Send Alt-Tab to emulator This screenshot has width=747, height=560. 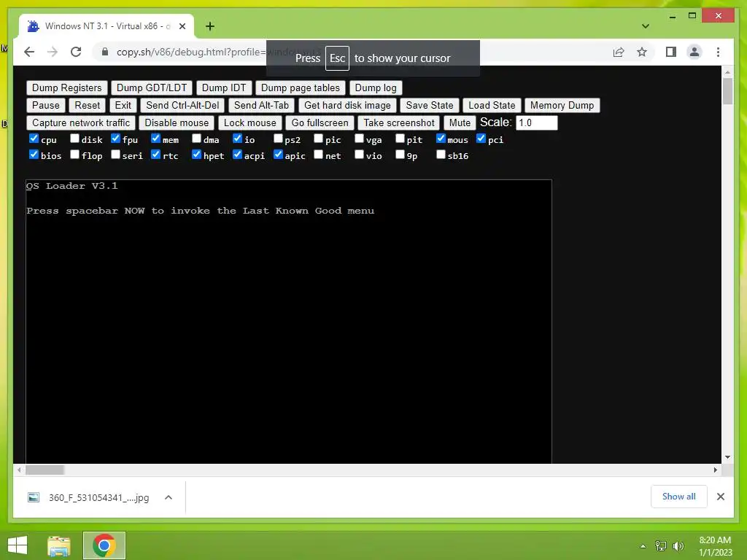click(x=262, y=105)
